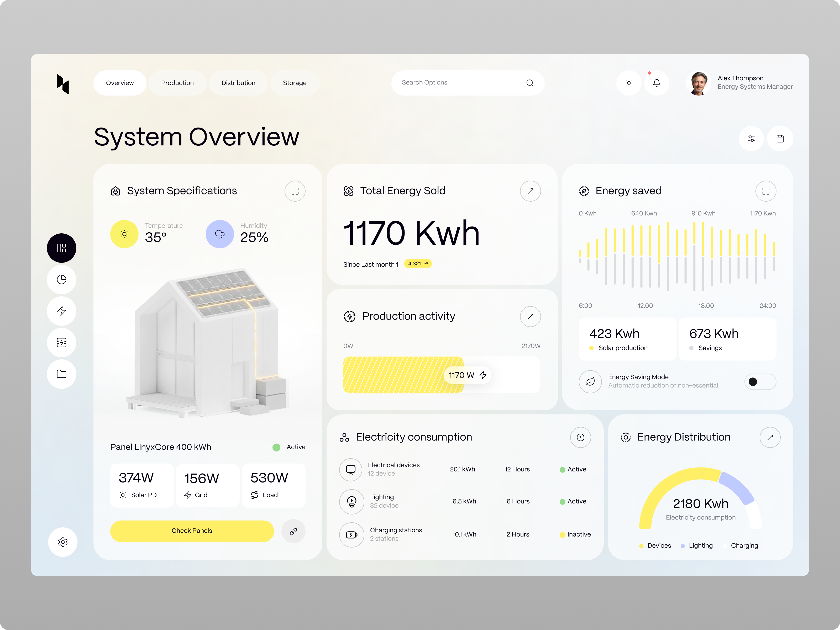Toggle light mode with the sun icon

click(629, 83)
